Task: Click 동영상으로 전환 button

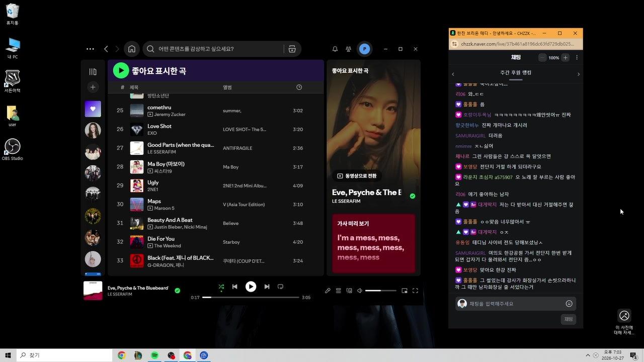Action: (x=357, y=176)
